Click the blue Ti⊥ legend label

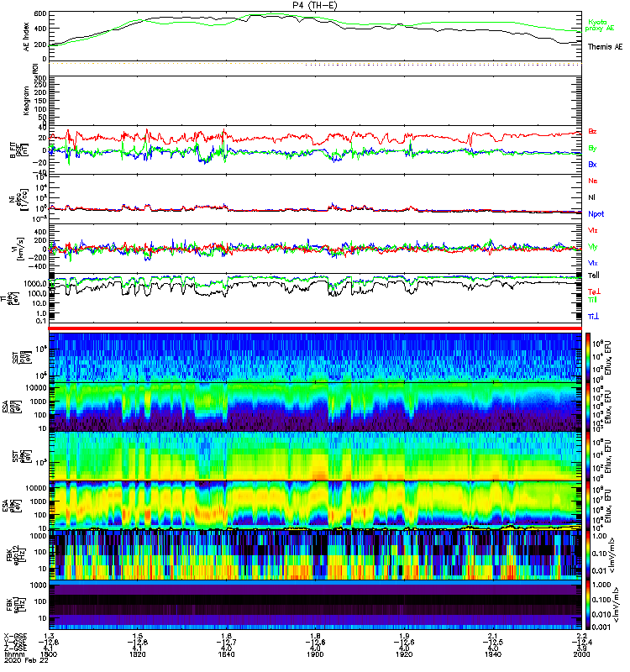click(x=593, y=317)
